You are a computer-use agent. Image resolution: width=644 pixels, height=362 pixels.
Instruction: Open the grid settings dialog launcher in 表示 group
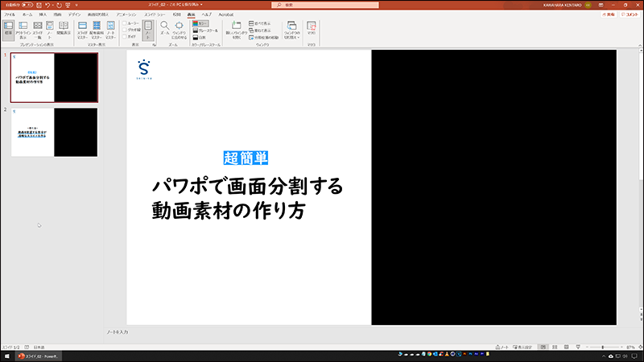click(x=154, y=45)
